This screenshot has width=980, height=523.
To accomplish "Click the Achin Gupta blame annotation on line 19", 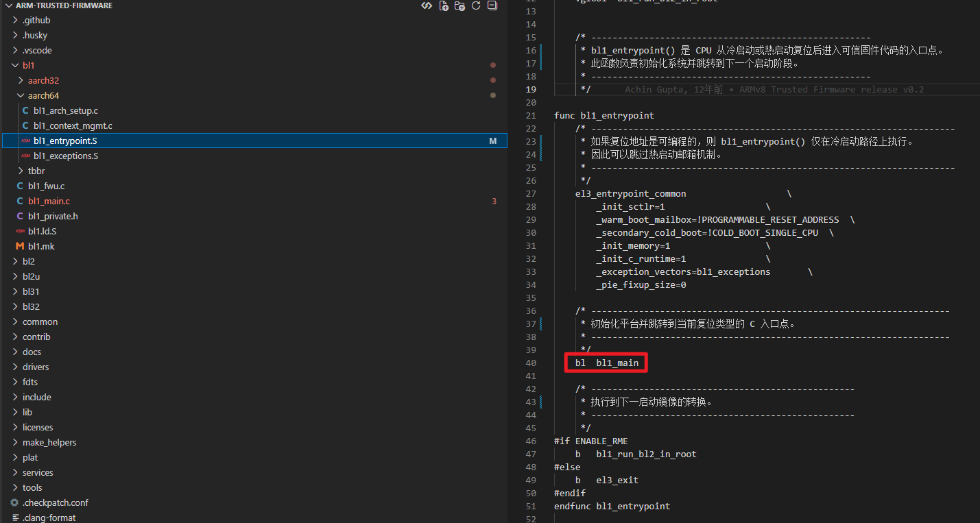I will coord(774,90).
